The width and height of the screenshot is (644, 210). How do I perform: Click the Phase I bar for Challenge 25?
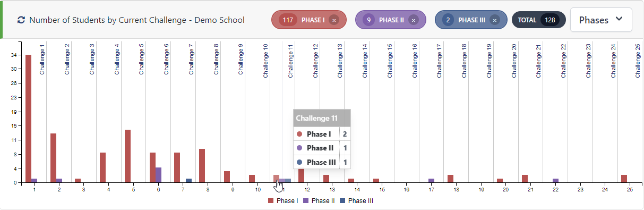tap(624, 179)
